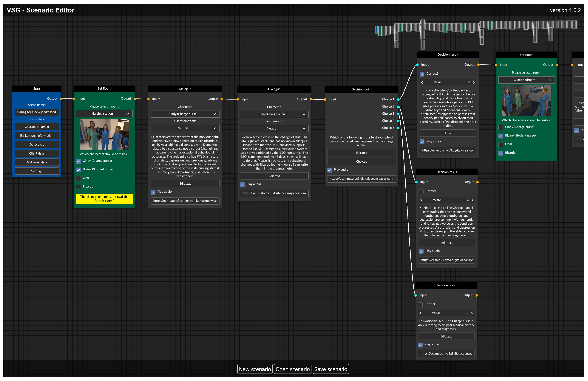Viewport: 588px width, 381px height.
Task: Click the Scene name input field
Action: (37, 112)
